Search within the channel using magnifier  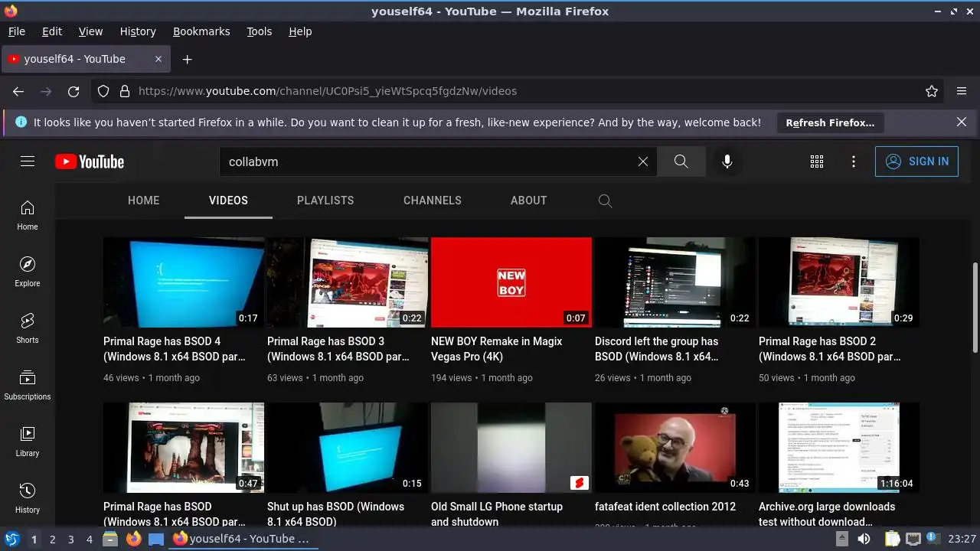click(x=605, y=201)
